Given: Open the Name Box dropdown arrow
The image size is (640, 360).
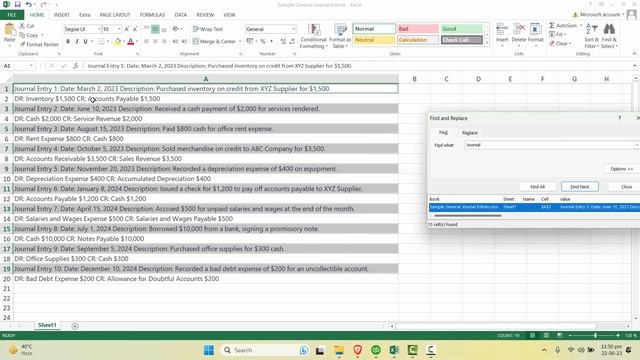Looking at the screenshot, I should tap(31, 66).
